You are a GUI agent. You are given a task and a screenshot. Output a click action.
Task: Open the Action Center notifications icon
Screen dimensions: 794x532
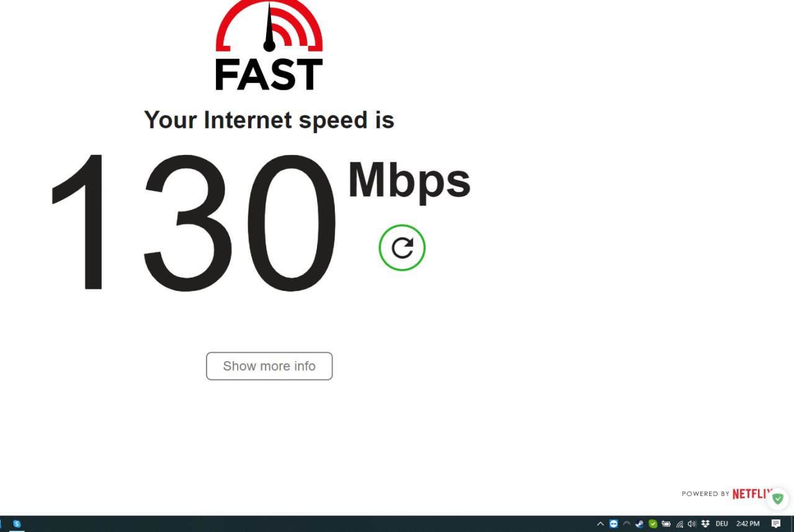[776, 524]
